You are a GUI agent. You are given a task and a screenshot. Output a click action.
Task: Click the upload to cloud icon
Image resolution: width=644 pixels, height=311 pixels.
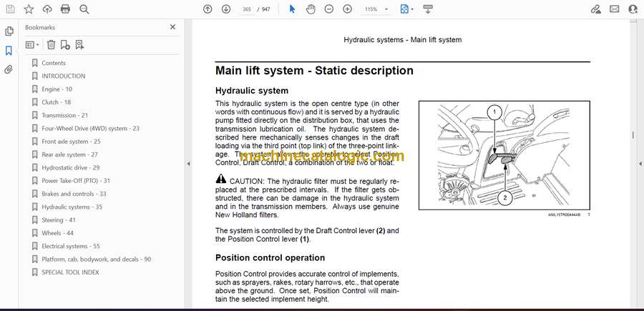(47, 9)
